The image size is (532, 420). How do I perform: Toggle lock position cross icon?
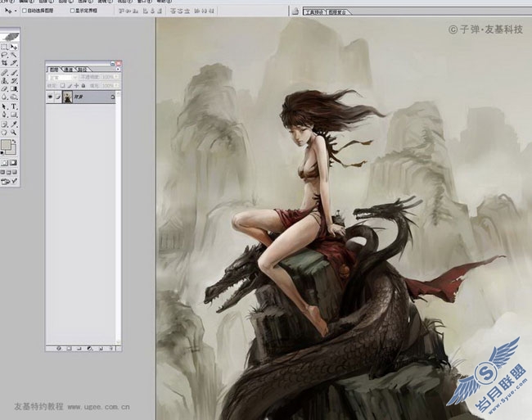pos(76,86)
